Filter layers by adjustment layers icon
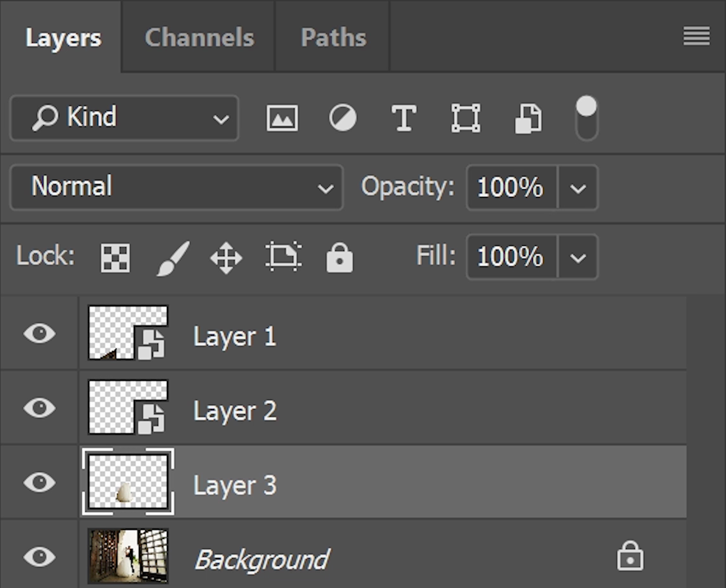Image resolution: width=726 pixels, height=588 pixels. pyautogui.click(x=343, y=117)
